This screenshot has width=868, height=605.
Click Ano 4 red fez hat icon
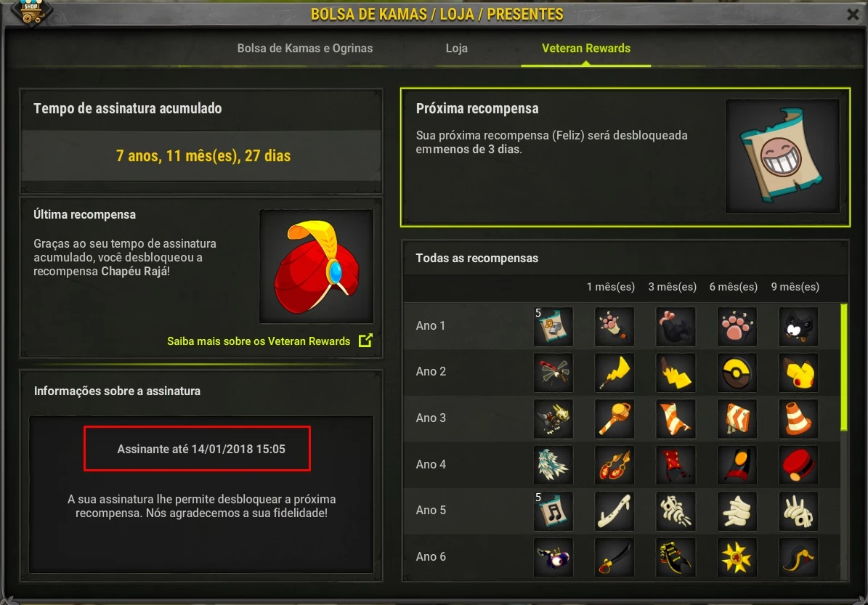click(x=798, y=465)
